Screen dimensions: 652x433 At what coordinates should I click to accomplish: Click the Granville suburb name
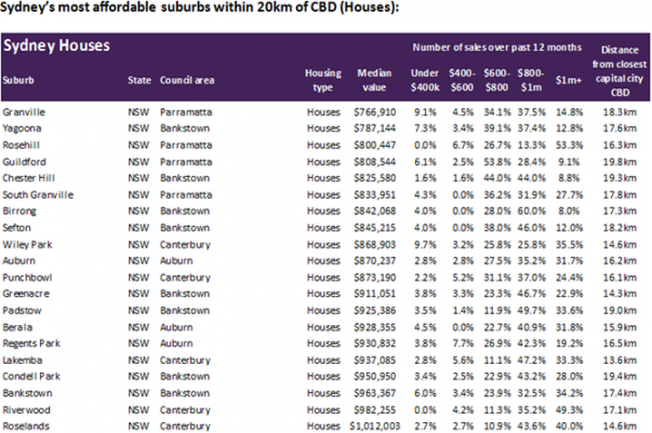tap(24, 112)
